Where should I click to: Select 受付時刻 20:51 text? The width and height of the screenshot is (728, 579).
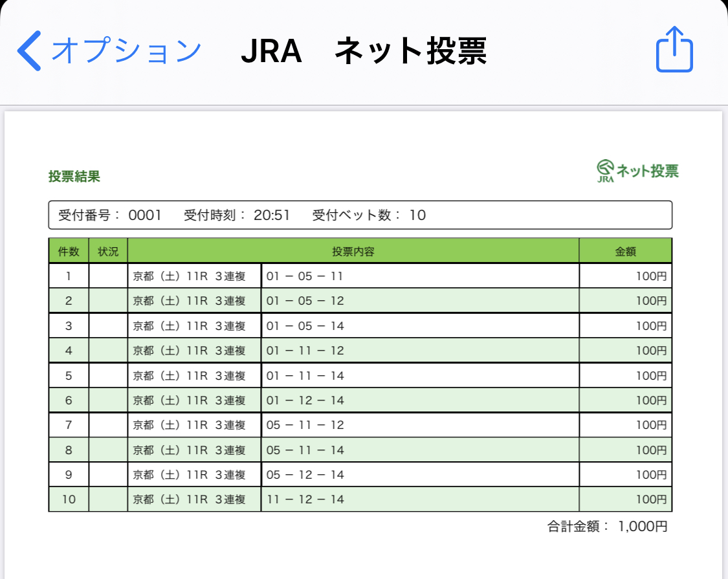237,215
